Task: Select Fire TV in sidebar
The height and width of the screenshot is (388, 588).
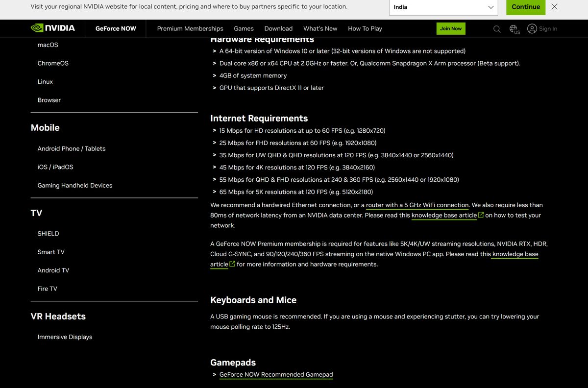Action: point(48,289)
